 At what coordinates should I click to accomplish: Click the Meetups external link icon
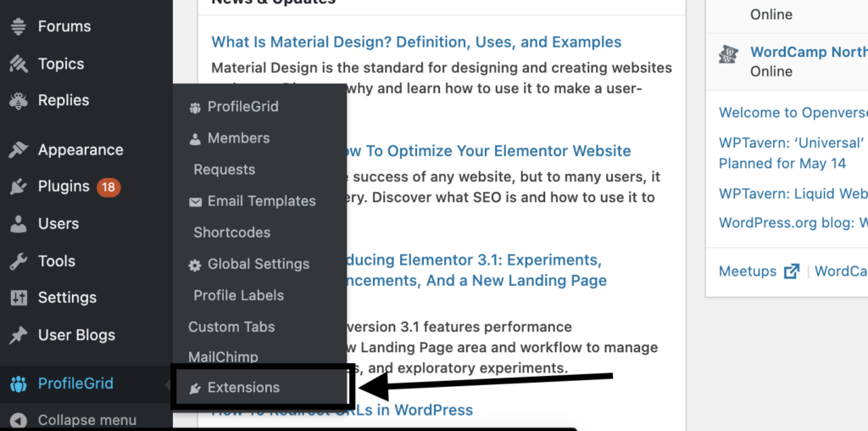pyautogui.click(x=791, y=271)
